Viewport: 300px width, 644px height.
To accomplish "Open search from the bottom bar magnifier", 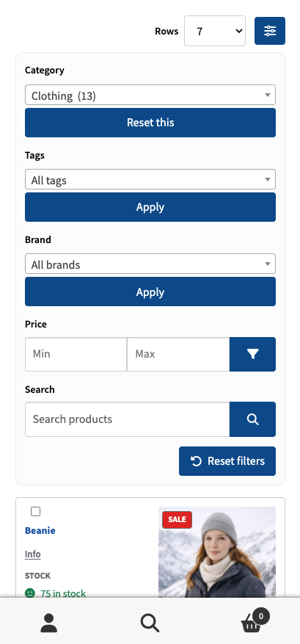I will point(150,623).
